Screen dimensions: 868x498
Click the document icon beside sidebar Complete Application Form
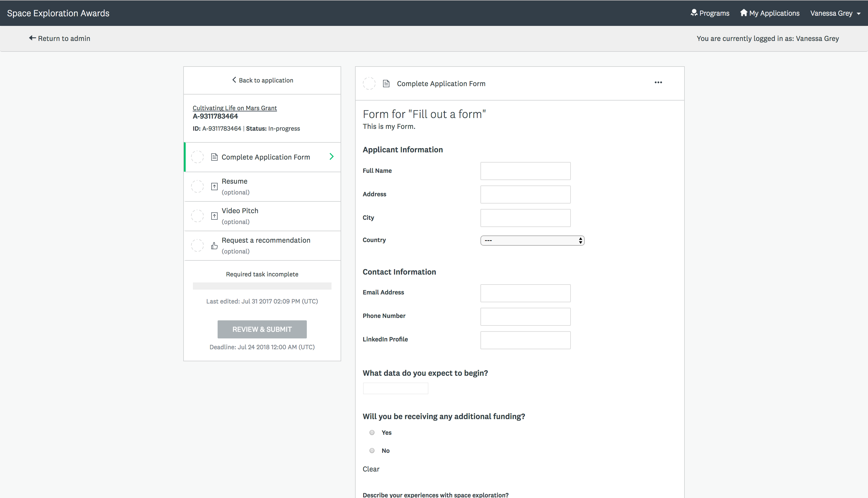pos(214,157)
